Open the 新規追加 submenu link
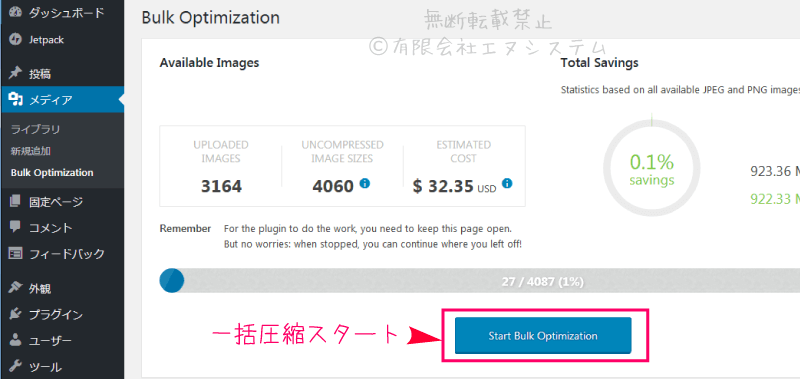This screenshot has width=800, height=379. tap(31, 151)
